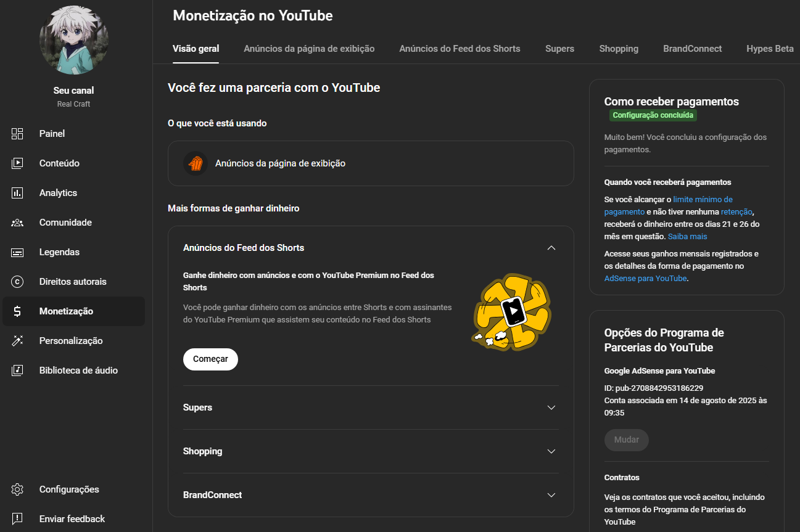Viewport: 800px width, 532px height.
Task: Expand the Shopping section chevron
Action: pos(551,451)
